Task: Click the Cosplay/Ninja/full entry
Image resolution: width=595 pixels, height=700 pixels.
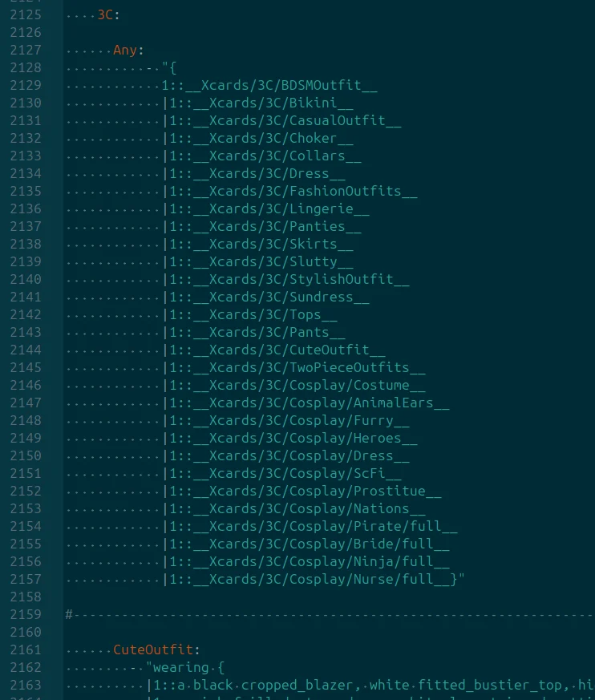Action: (306, 562)
